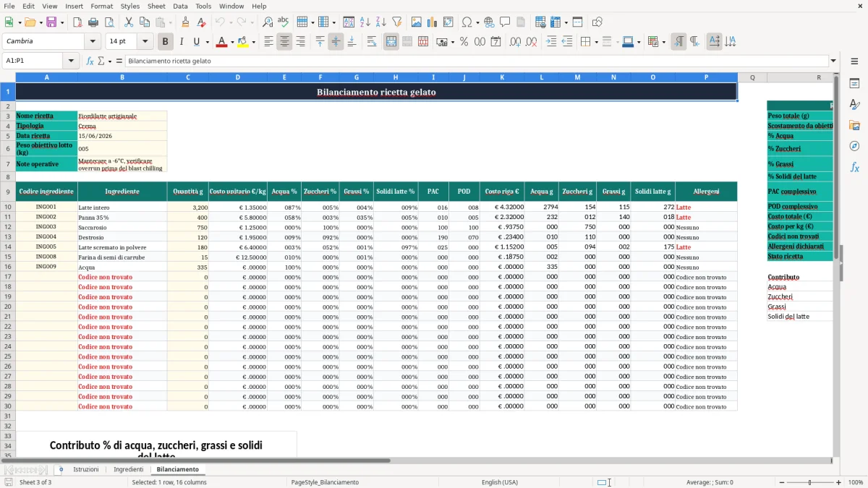
Task: Click the Draw Functions shapes icon
Action: tap(597, 22)
